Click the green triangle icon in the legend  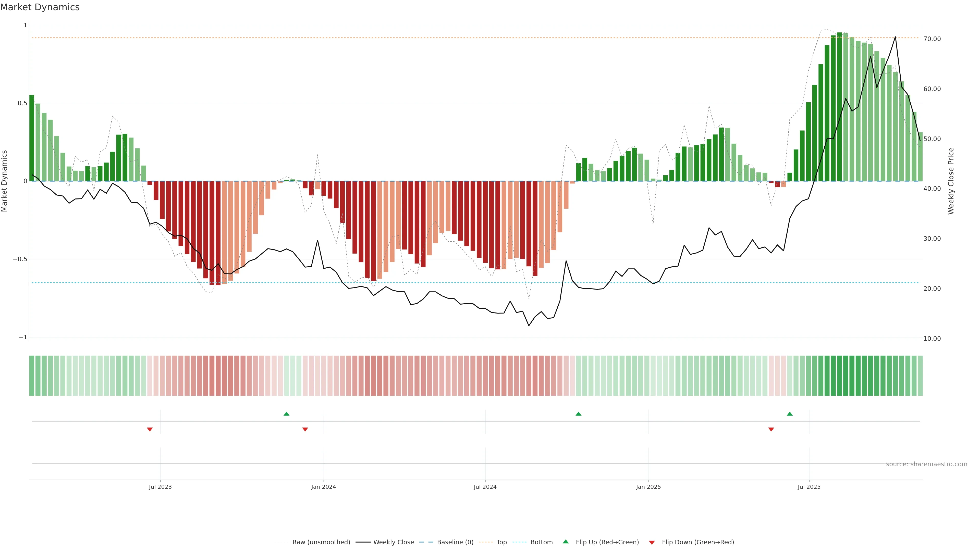566,542
